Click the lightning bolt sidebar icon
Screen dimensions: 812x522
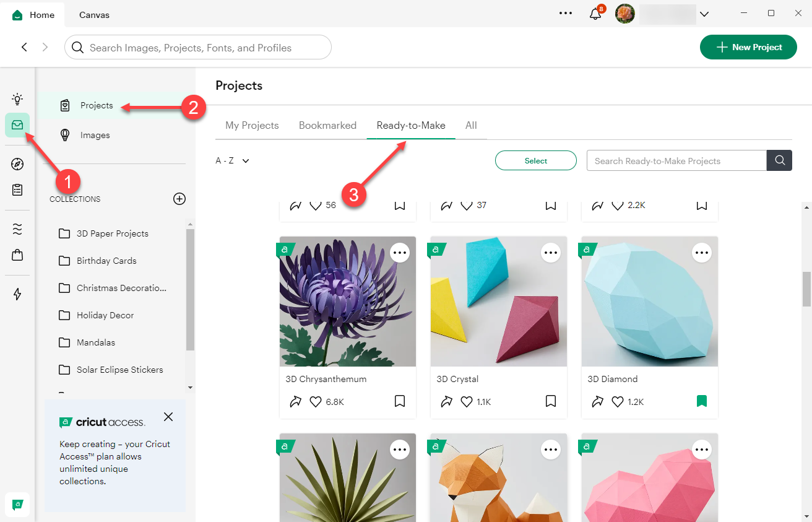click(17, 294)
